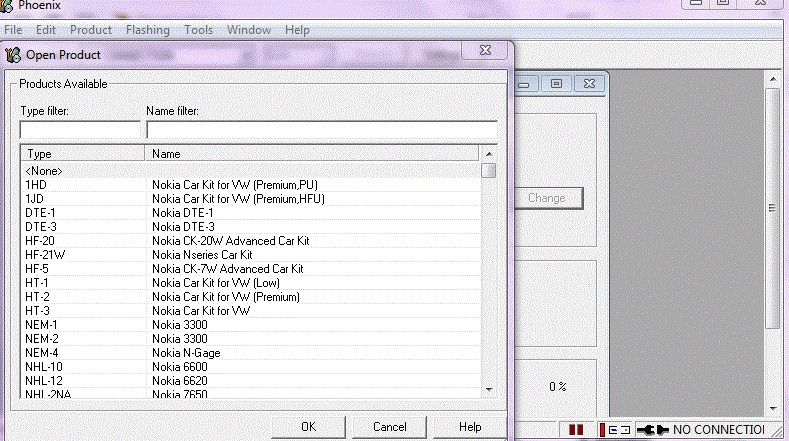Click Help button in Open Product dialog
This screenshot has height=441, width=789.
click(470, 427)
